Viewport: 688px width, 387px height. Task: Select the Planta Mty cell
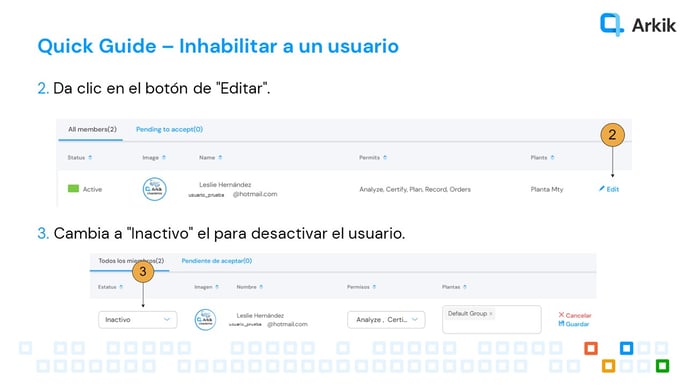pyautogui.click(x=547, y=190)
